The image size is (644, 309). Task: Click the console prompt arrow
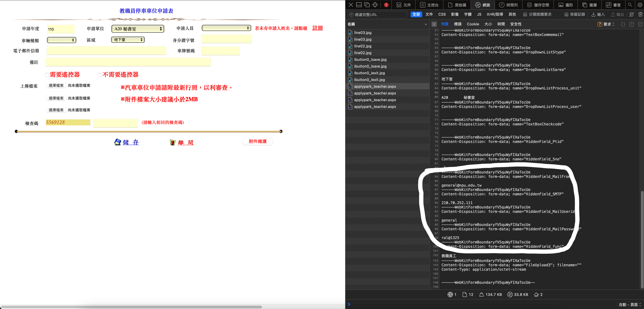coord(349,304)
